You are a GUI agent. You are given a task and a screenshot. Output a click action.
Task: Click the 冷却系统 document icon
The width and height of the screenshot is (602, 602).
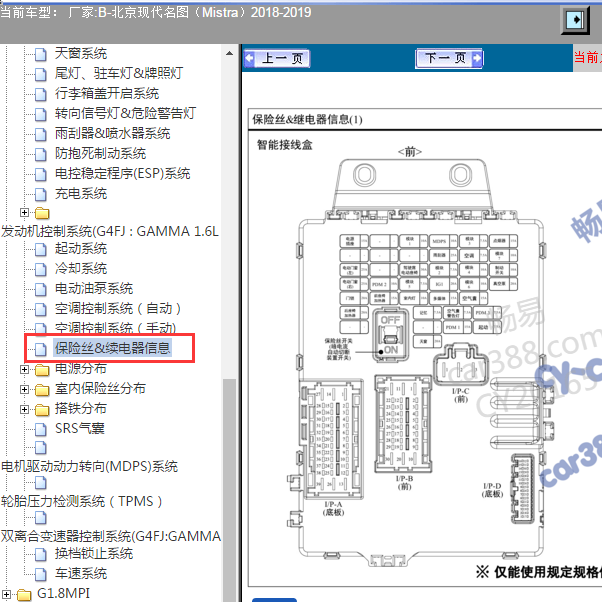tap(41, 269)
